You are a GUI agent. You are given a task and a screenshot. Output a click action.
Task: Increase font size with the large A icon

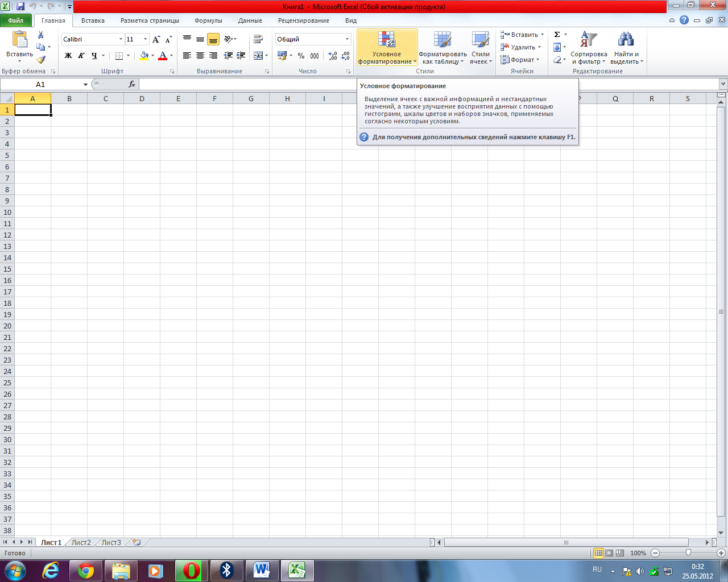click(156, 39)
